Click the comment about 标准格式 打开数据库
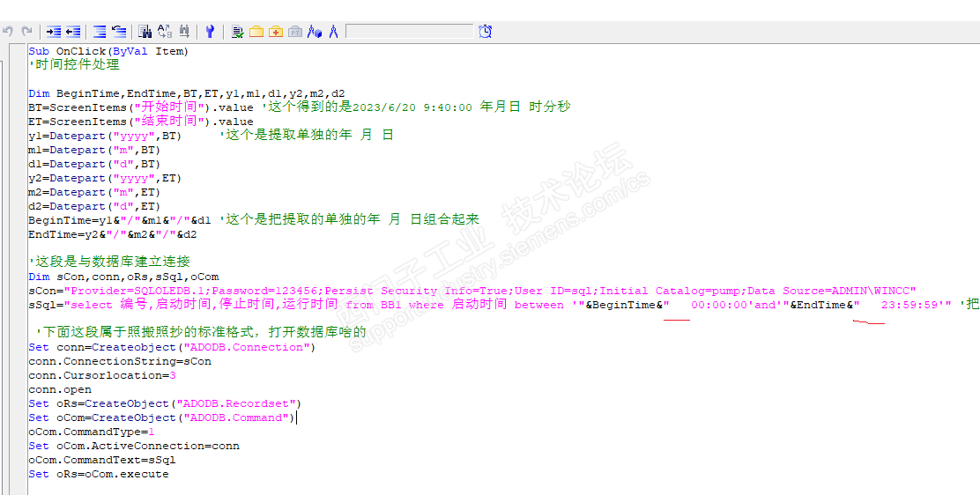Screen dimensions: 980x495 click(201, 333)
